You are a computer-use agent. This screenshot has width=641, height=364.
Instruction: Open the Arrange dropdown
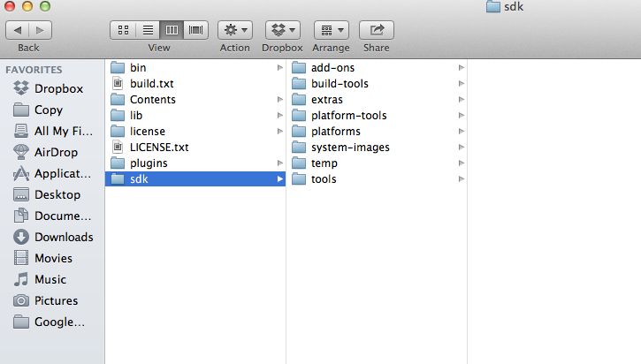click(x=332, y=30)
